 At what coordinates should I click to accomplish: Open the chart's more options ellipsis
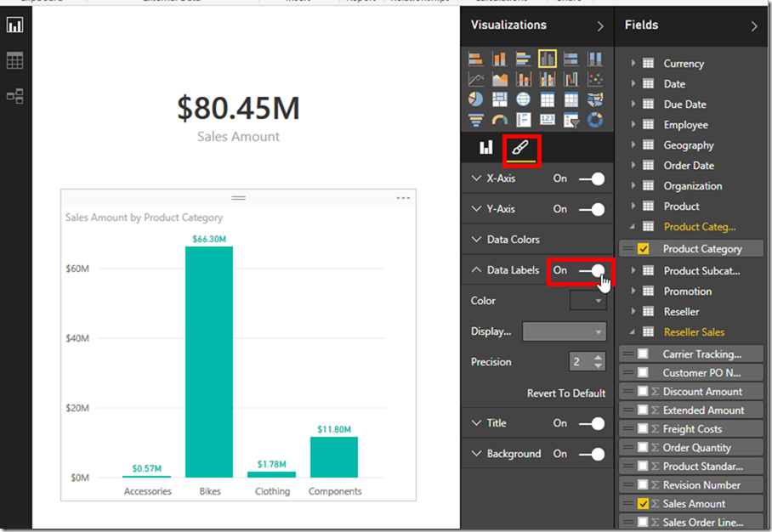click(x=403, y=198)
